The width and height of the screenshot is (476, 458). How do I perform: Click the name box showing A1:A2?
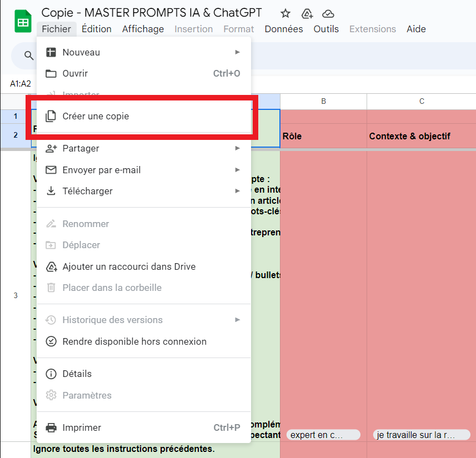point(21,84)
